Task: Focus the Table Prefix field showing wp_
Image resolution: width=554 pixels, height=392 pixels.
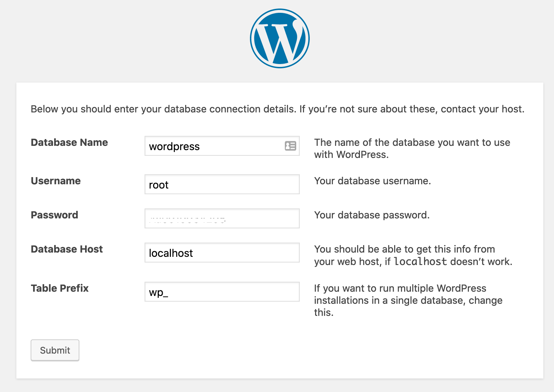Action: click(x=222, y=292)
